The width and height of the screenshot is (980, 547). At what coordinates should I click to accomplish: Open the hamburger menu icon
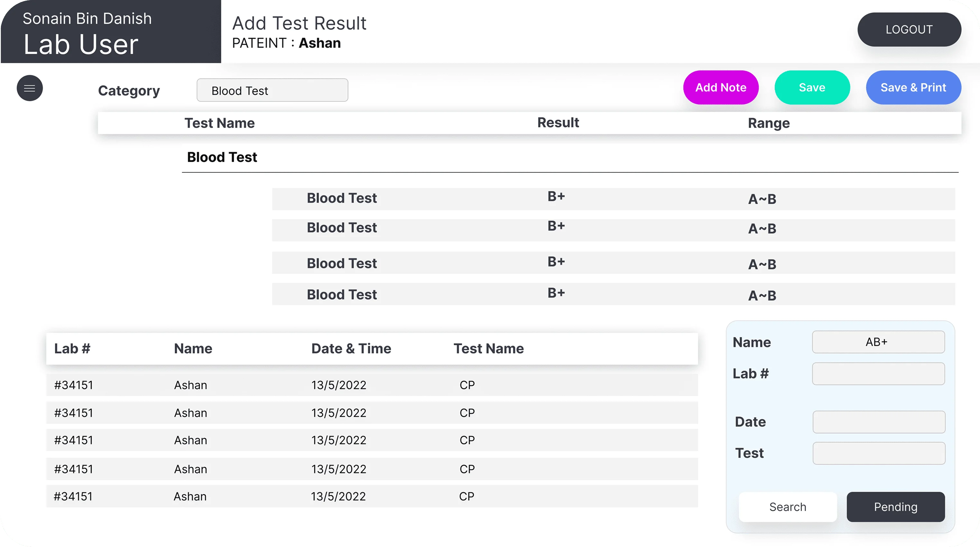30,88
